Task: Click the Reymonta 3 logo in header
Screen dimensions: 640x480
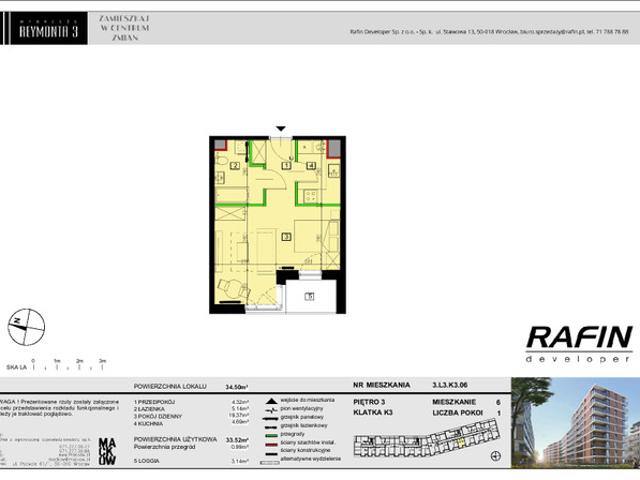Action: pos(49,28)
